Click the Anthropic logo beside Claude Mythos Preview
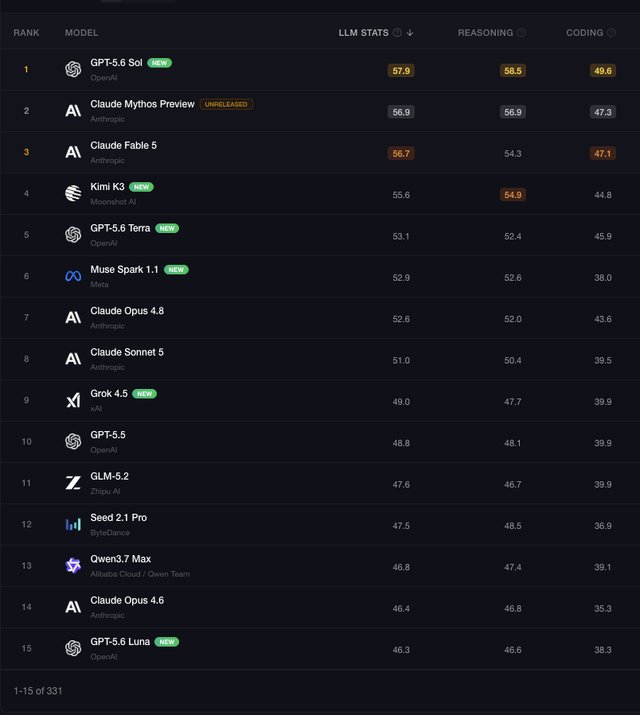The width and height of the screenshot is (640, 715). click(73, 111)
